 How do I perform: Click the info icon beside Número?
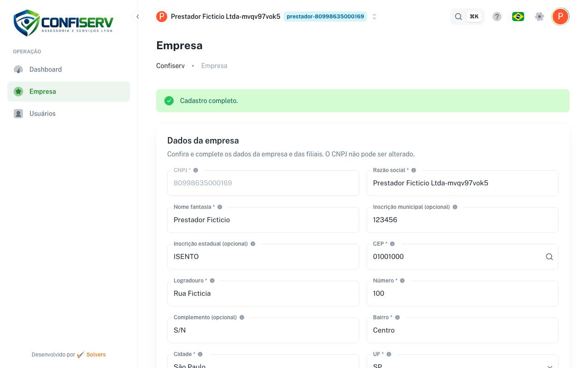click(402, 281)
